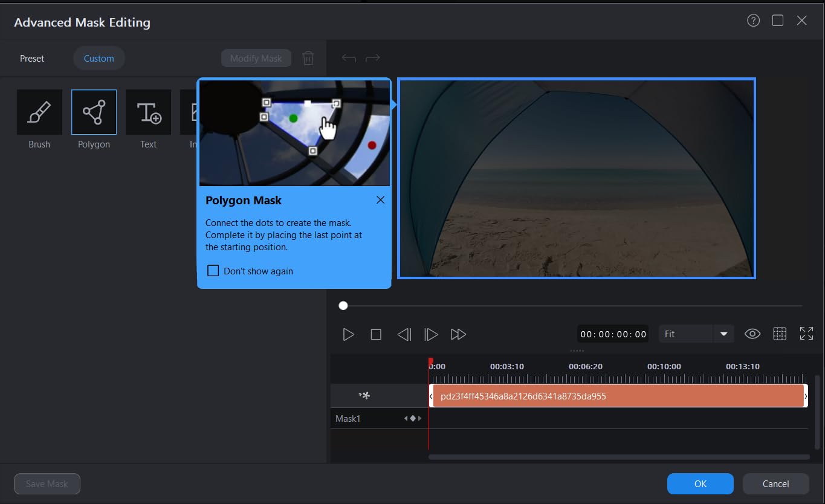The image size is (825, 504).
Task: Expand preview to full screen
Action: point(806,334)
